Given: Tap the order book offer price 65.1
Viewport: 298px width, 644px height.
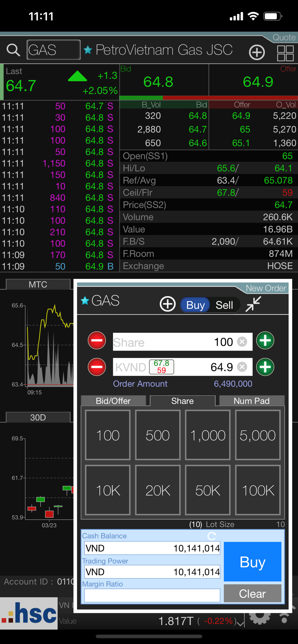Looking at the screenshot, I should pos(241,143).
